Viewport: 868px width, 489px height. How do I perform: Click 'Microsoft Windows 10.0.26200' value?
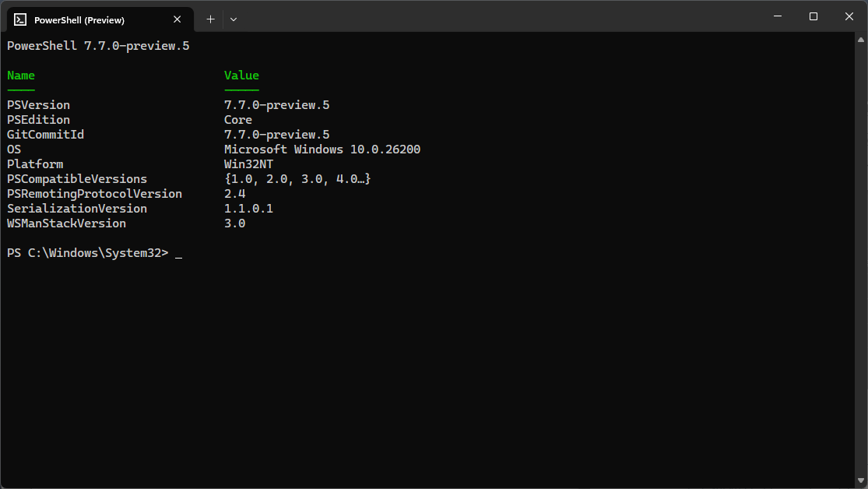[x=322, y=150]
